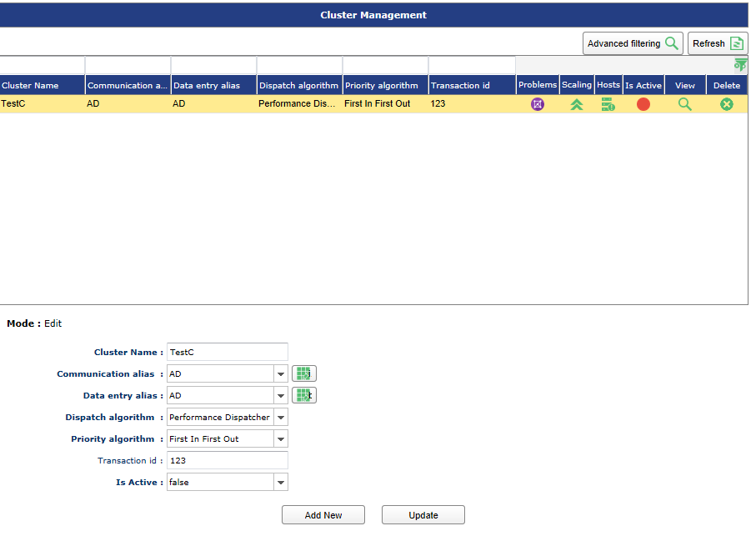This screenshot has width=756, height=541.
Task: Click the filter funnel icon above table
Action: click(740, 65)
